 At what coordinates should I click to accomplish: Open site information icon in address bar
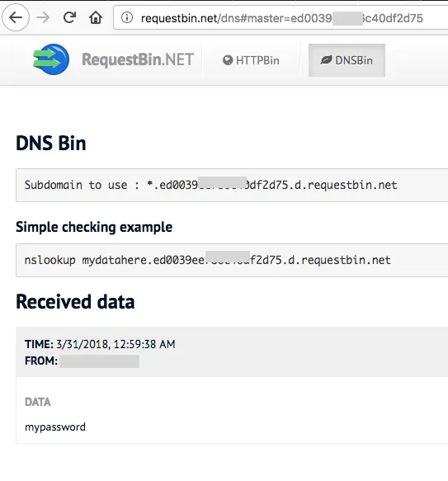pos(127,17)
